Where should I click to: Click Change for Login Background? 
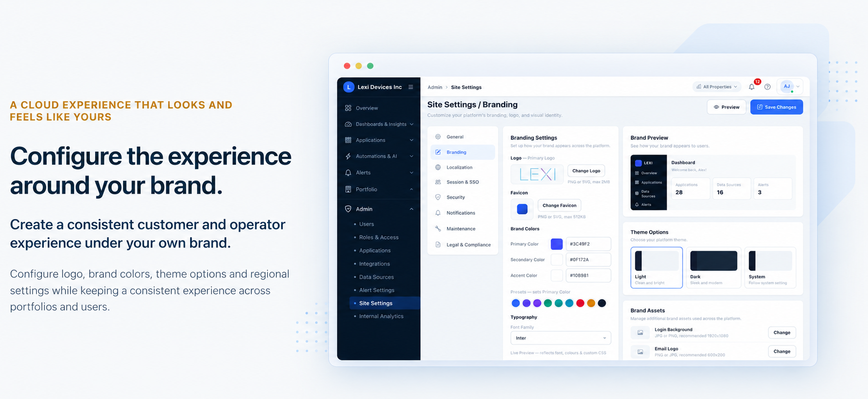click(782, 332)
